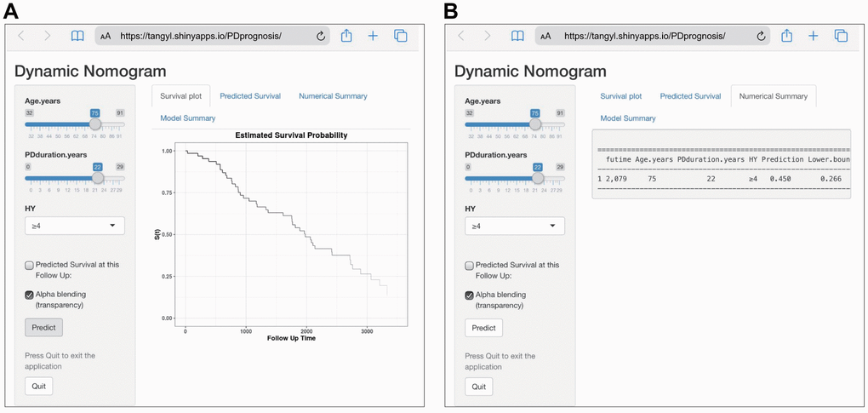
Task: Tap the share icon in panel A's browser toolbar
Action: click(x=346, y=36)
